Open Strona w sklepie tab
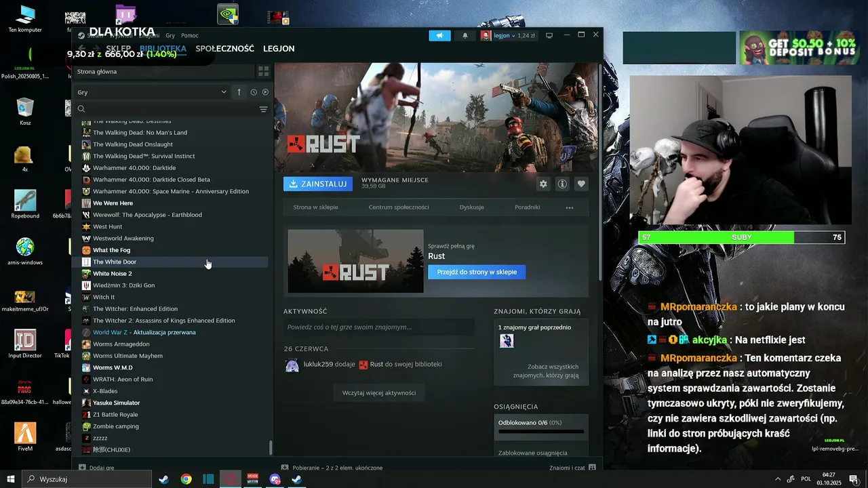This screenshot has height=488, width=868. pos(315,207)
